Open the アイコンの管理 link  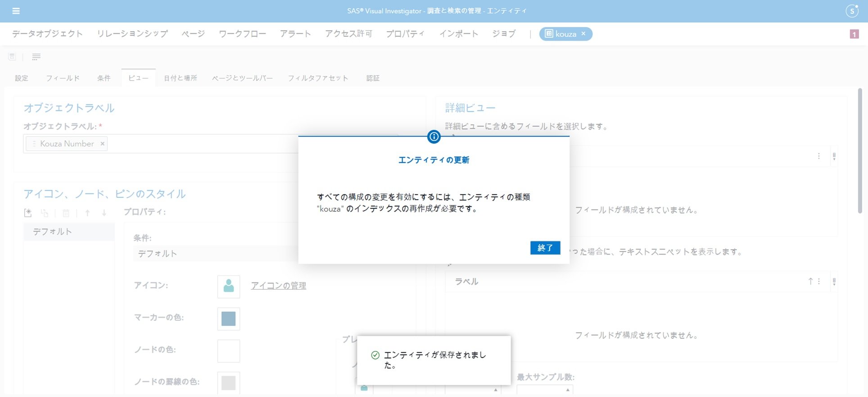click(x=279, y=286)
